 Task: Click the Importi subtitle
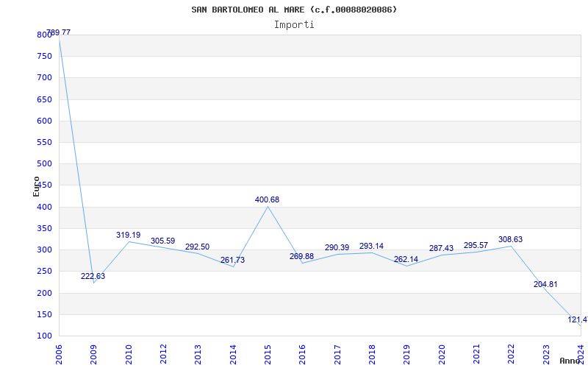pyautogui.click(x=294, y=25)
